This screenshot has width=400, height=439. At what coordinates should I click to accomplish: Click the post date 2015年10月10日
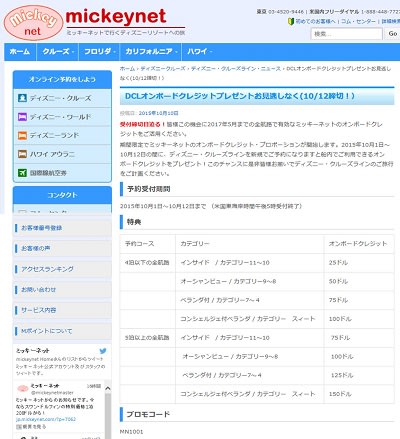[158, 113]
